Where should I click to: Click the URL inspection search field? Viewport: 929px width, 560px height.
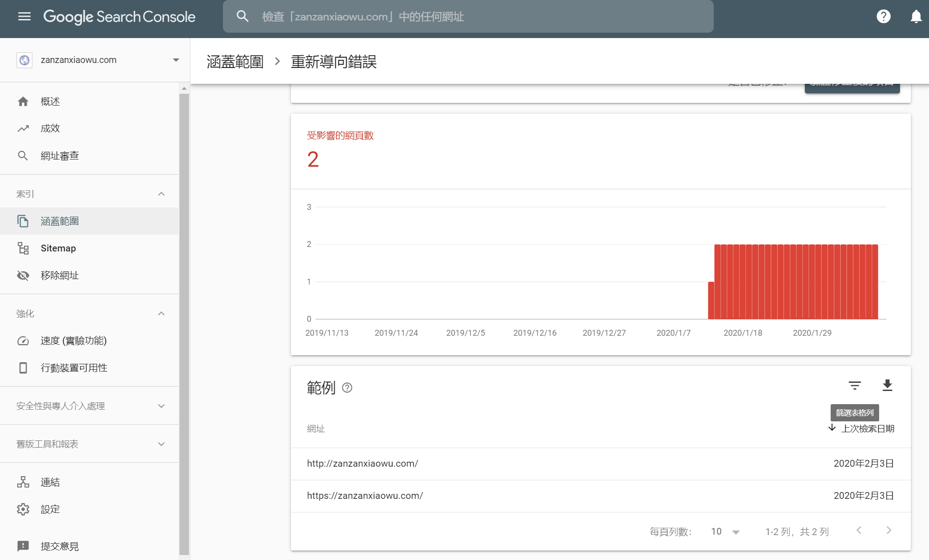[468, 17]
